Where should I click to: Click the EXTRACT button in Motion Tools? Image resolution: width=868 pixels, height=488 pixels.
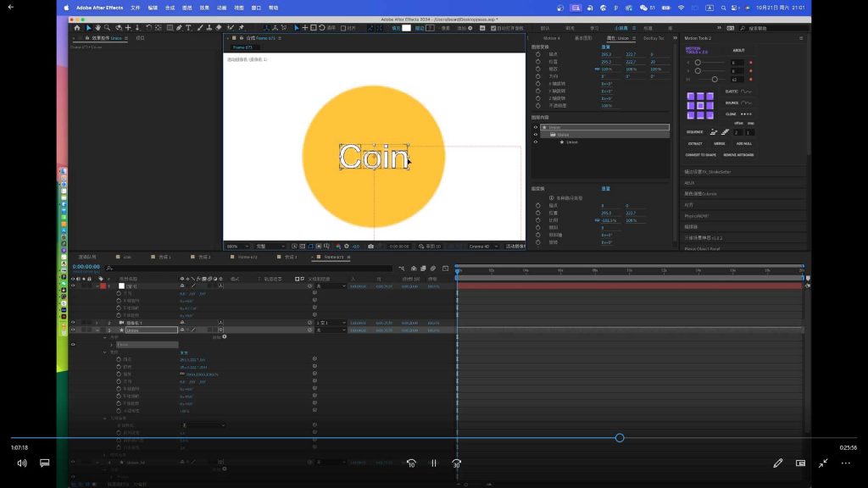693,143
